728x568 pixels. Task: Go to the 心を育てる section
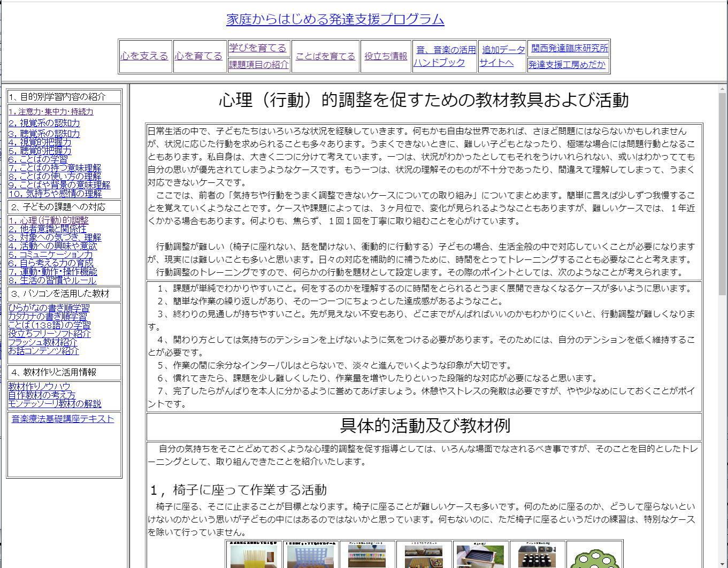click(198, 56)
